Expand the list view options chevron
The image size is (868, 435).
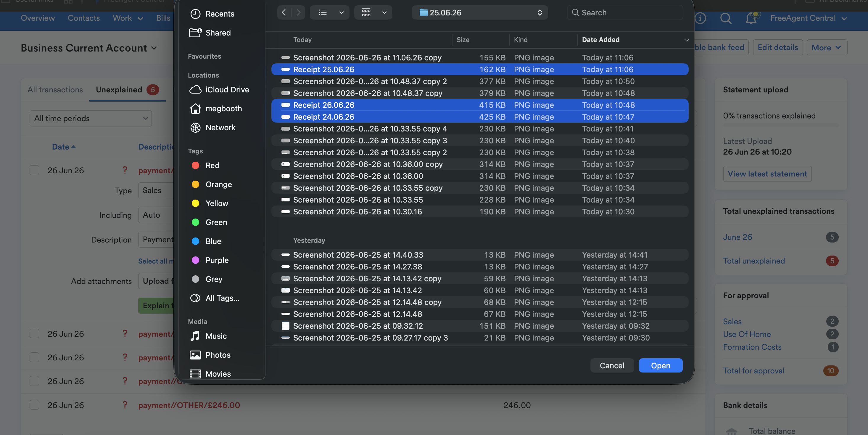tap(341, 12)
